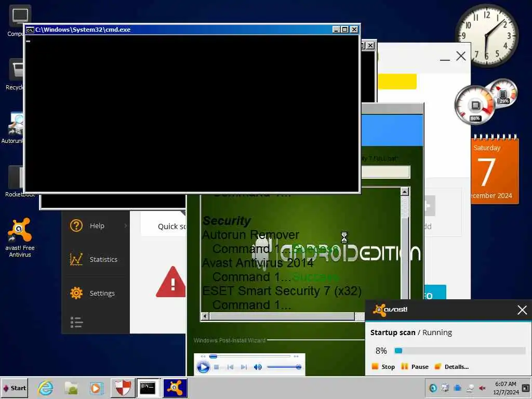Click the fast-forward arrows on seek bar
The image size is (532, 399).
click(296, 356)
